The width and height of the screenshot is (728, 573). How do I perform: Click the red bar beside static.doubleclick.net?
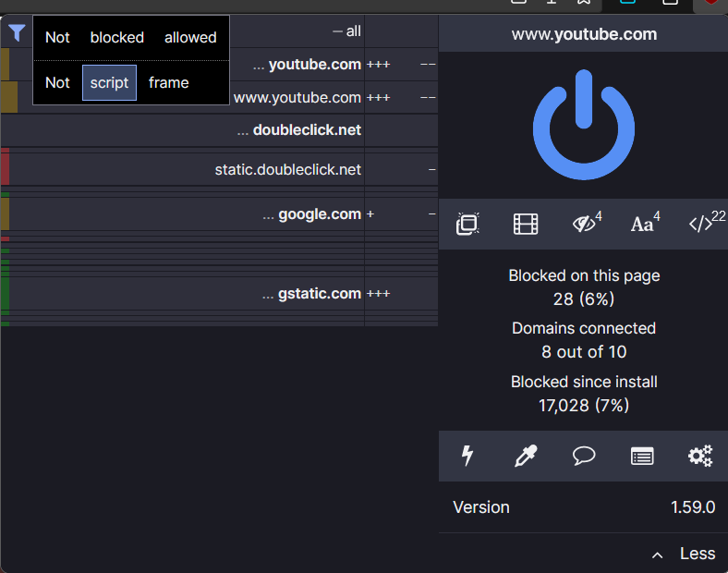pos(6,169)
